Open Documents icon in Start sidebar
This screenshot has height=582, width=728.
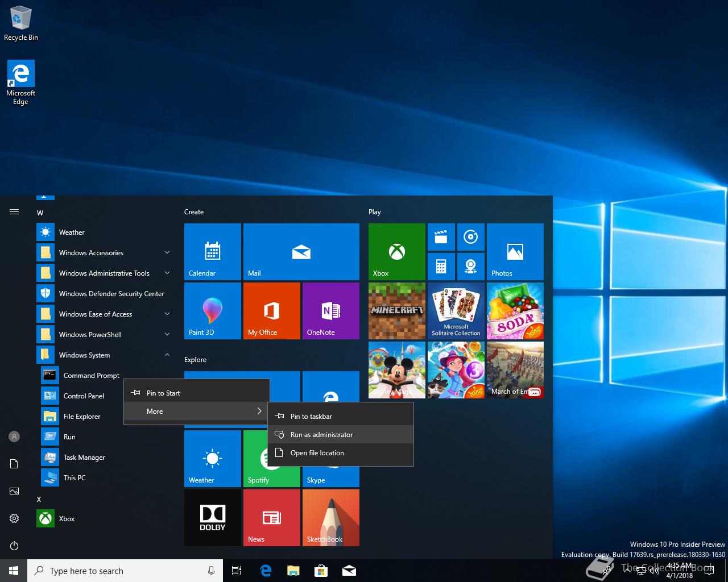(x=14, y=464)
